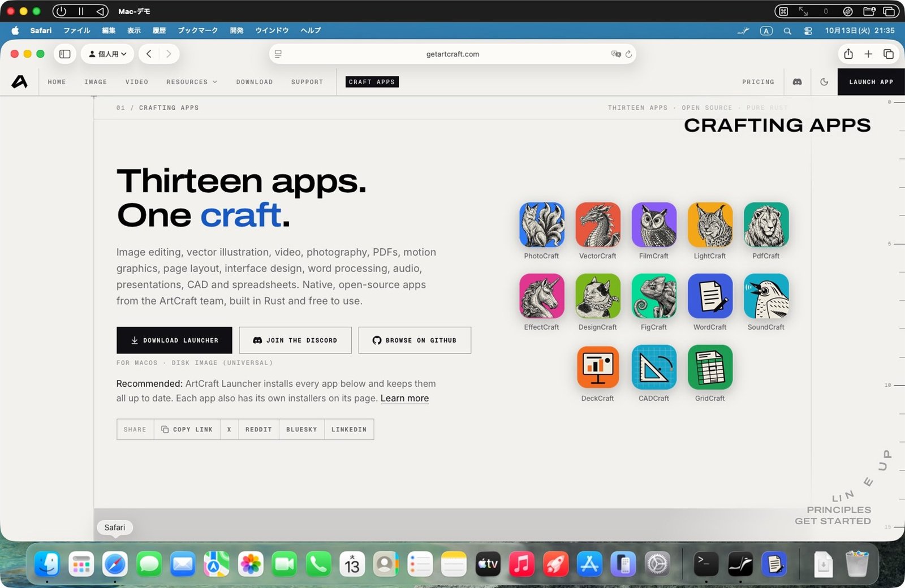Share the page on LINKEDIN

349,430
